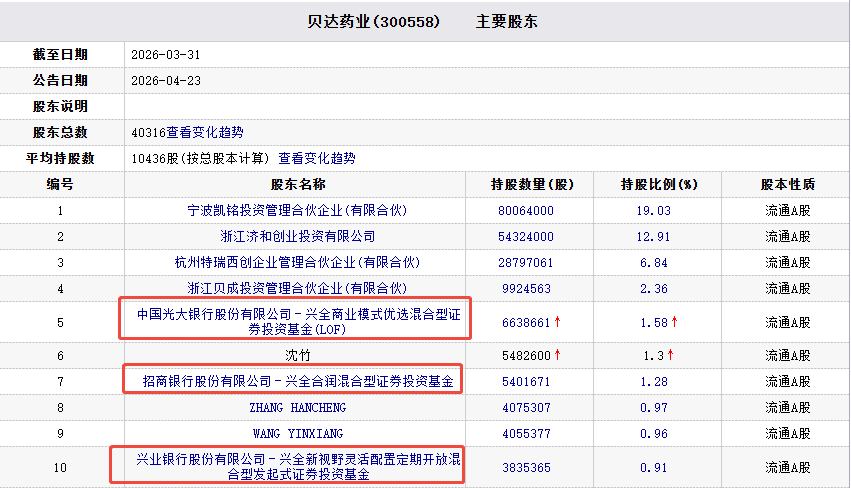The height and width of the screenshot is (488, 851).
Task: Click red up arrow beside 6638661
Action: pos(557,322)
